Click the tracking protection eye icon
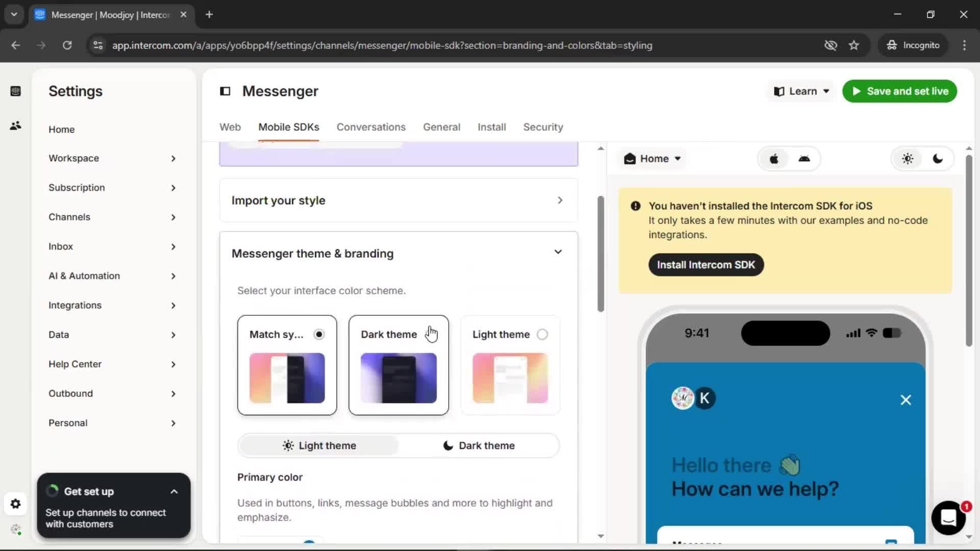Viewport: 980px width, 551px height. click(x=830, y=45)
